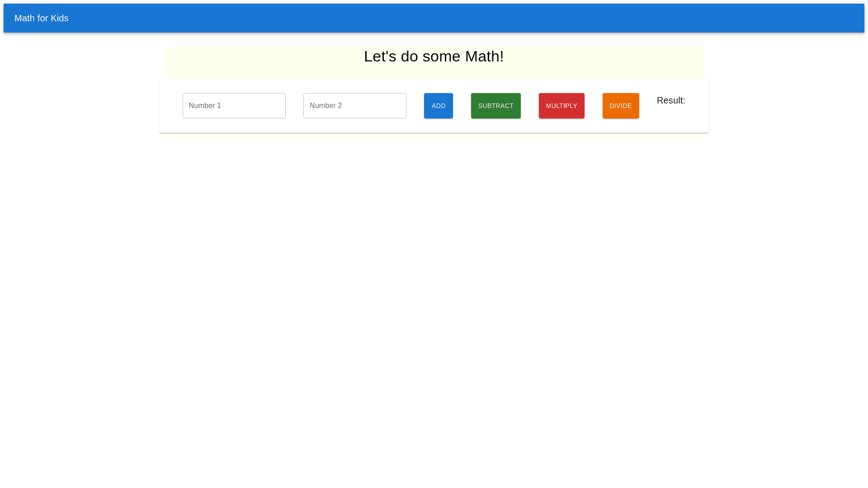This screenshot has width=868, height=488.
Task: Click the Result label text
Action: [x=670, y=100]
